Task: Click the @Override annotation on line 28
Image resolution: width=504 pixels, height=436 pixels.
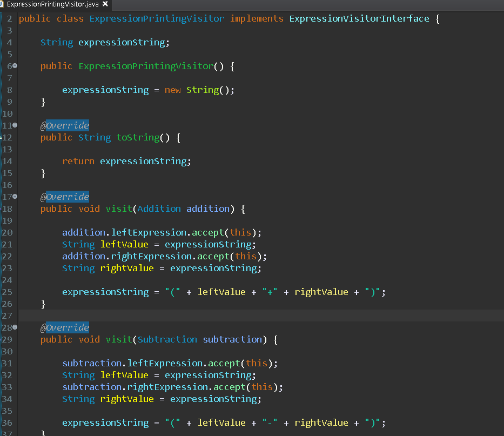Action: (x=64, y=327)
